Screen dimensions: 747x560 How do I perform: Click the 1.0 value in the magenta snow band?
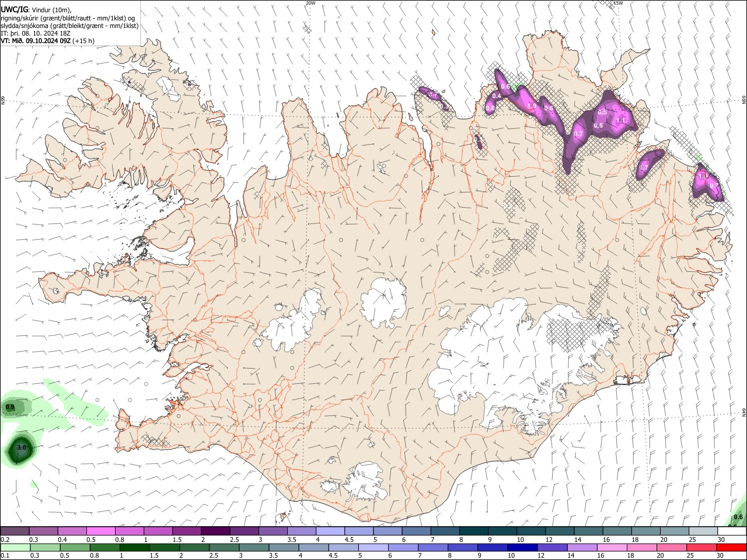coord(532,106)
